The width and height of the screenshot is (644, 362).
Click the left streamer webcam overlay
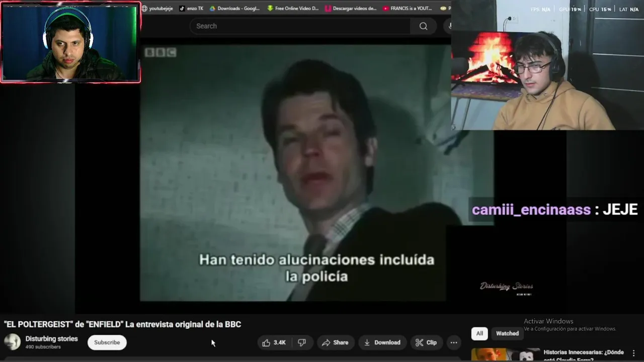click(70, 42)
